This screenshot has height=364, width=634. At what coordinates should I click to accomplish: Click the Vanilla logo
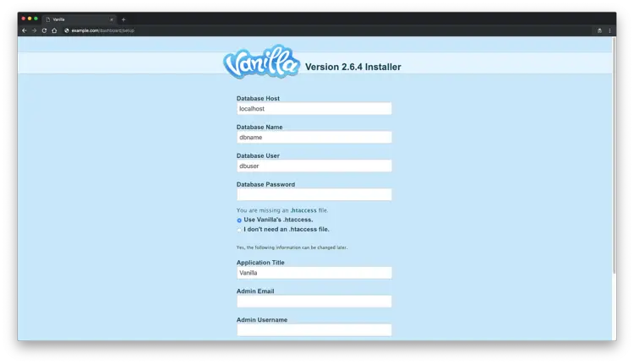tap(261, 62)
